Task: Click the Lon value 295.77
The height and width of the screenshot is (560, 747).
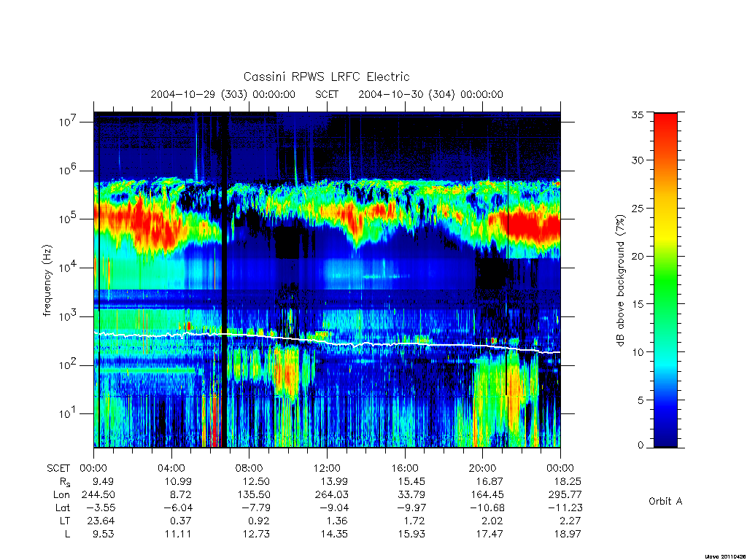Action: pyautogui.click(x=565, y=495)
